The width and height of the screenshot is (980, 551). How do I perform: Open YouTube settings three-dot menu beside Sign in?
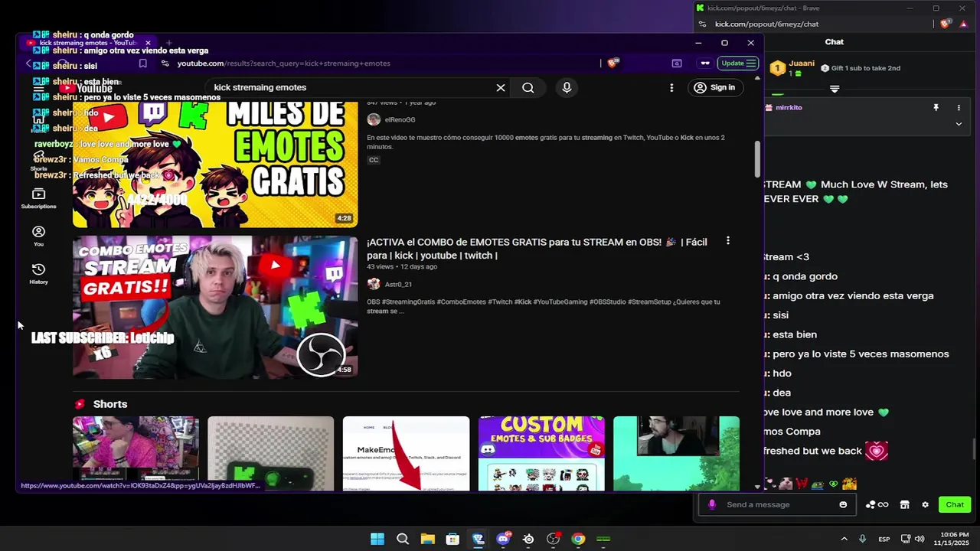[x=671, y=87]
